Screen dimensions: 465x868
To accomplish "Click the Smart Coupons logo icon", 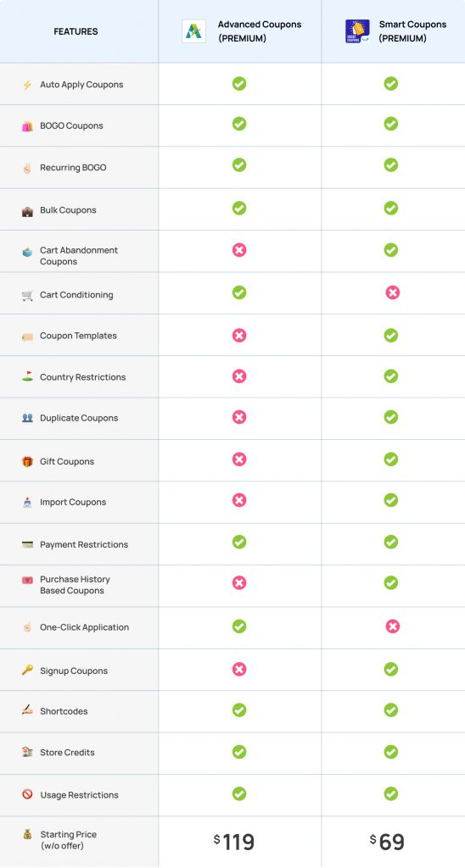I will tap(357, 31).
